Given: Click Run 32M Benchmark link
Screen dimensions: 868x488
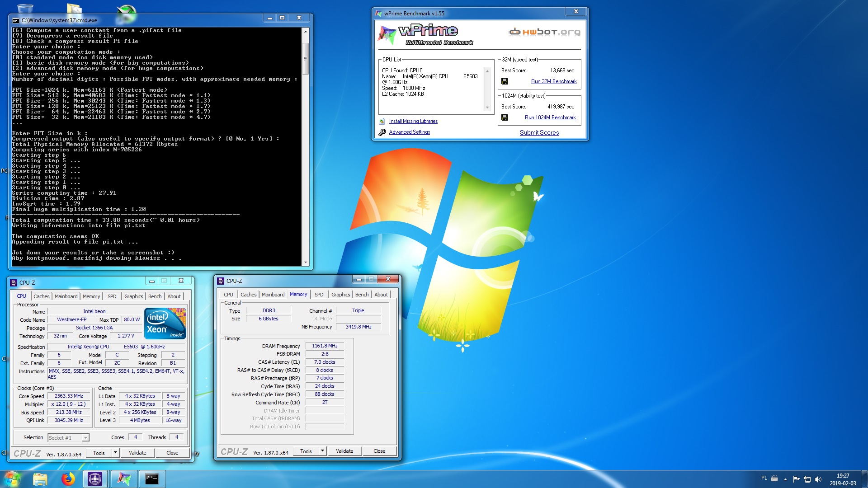Looking at the screenshot, I should 554,81.
